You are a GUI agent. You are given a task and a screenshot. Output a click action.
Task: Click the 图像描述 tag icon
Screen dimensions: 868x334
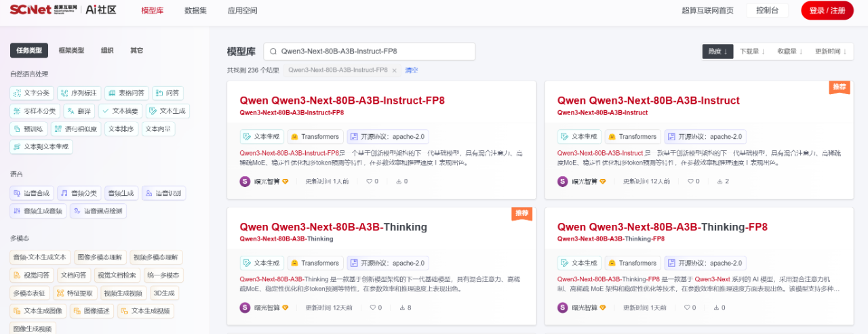(77, 311)
